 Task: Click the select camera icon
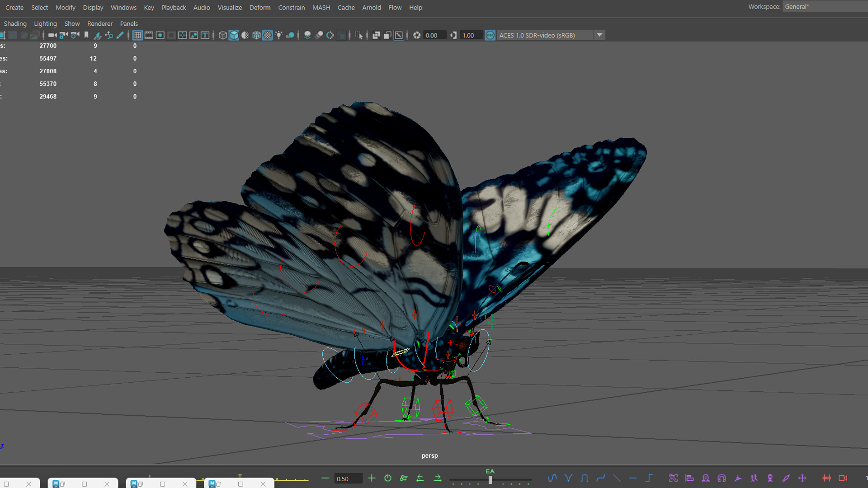click(x=52, y=35)
